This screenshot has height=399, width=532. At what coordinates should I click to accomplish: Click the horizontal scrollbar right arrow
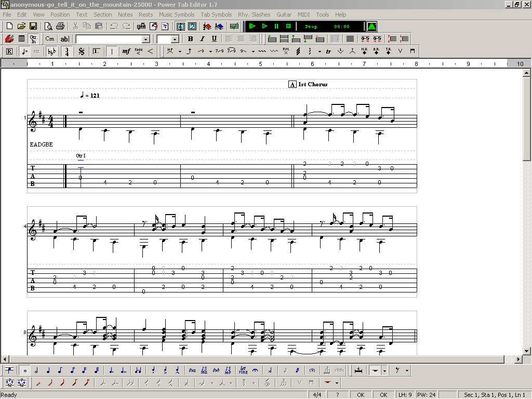518,359
